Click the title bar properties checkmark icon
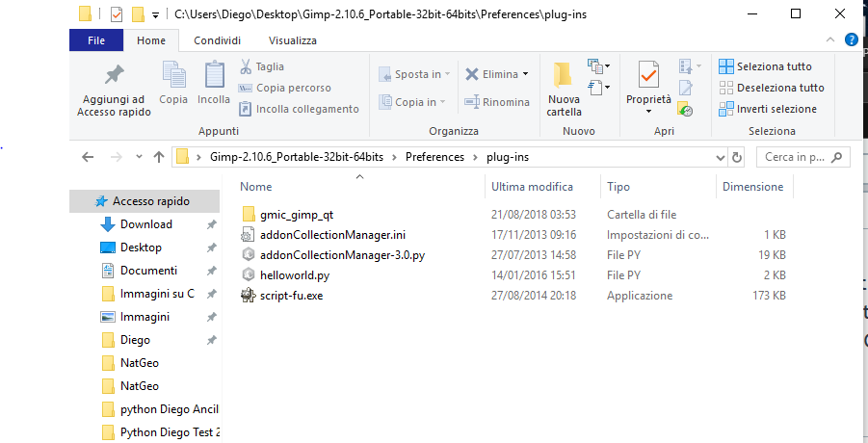Image resolution: width=868 pixels, height=443 pixels. [117, 14]
